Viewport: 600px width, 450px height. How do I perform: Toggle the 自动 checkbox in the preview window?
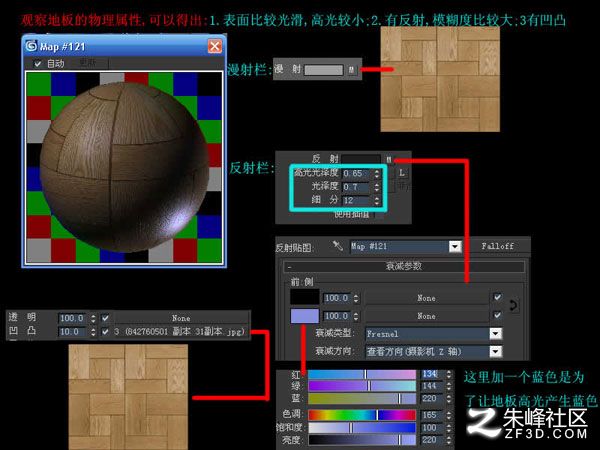(38, 64)
